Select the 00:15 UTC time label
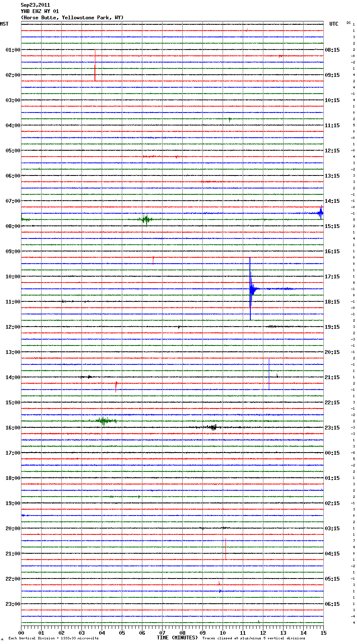The width and height of the screenshot is (357, 644). click(332, 453)
